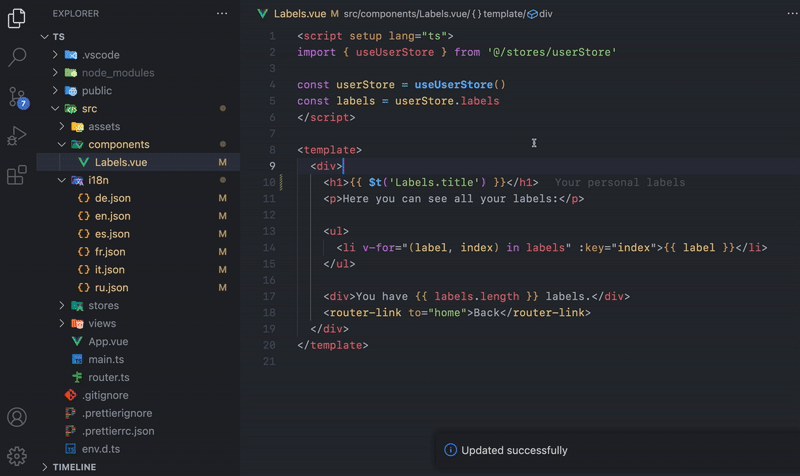Open the Accounts icon in activity bar

click(17, 417)
